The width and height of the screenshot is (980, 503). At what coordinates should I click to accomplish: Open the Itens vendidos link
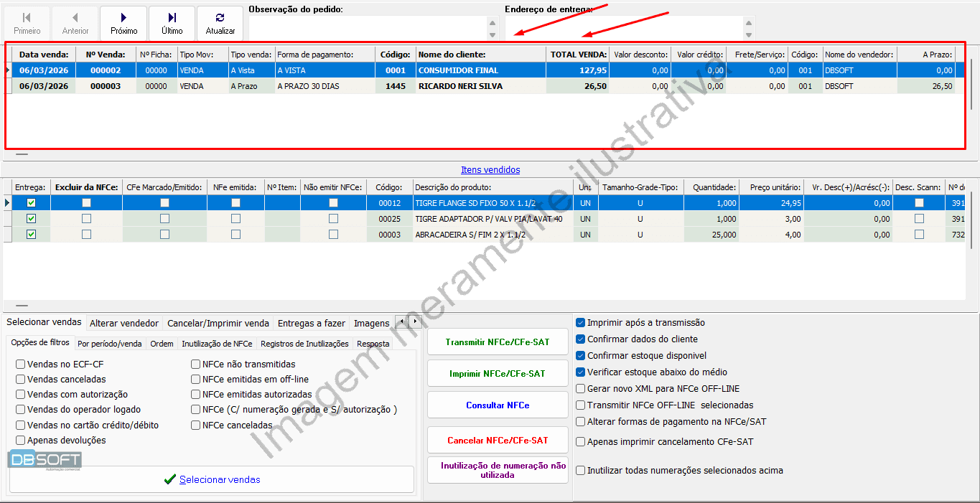[x=490, y=170]
